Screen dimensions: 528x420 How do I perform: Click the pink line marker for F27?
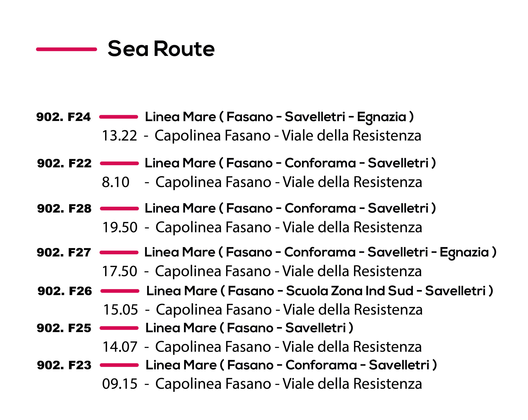pos(119,252)
